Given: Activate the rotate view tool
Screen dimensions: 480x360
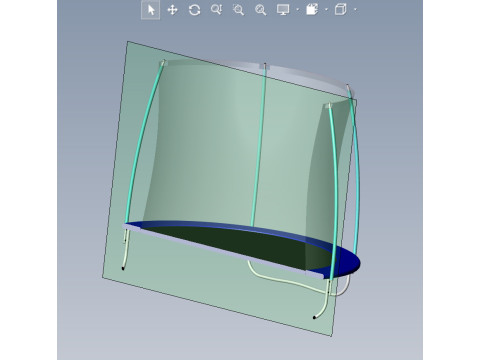Looking at the screenshot, I should click(x=194, y=10).
